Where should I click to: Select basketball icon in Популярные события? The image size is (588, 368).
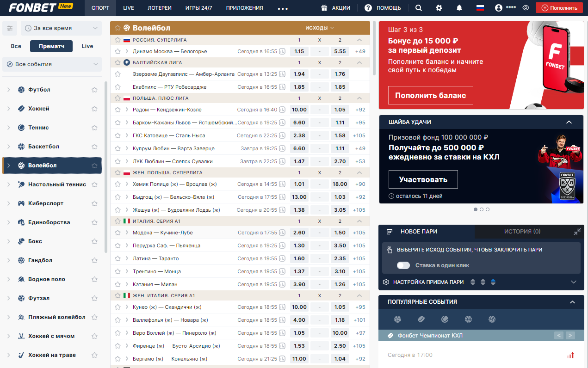pyautogui.click(x=468, y=319)
